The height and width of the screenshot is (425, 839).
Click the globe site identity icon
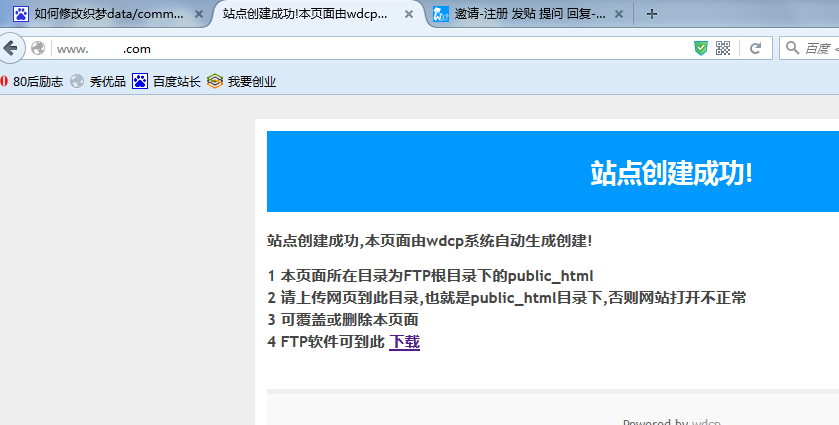click(x=38, y=48)
